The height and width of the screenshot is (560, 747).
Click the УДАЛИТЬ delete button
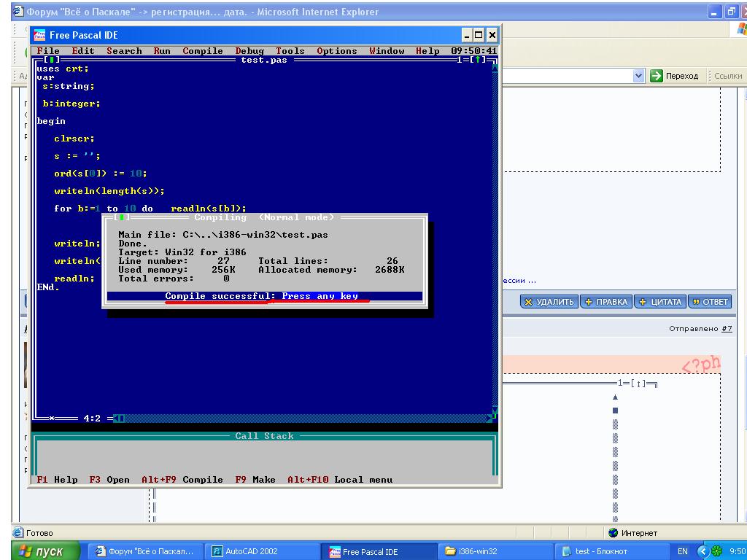pos(549,302)
